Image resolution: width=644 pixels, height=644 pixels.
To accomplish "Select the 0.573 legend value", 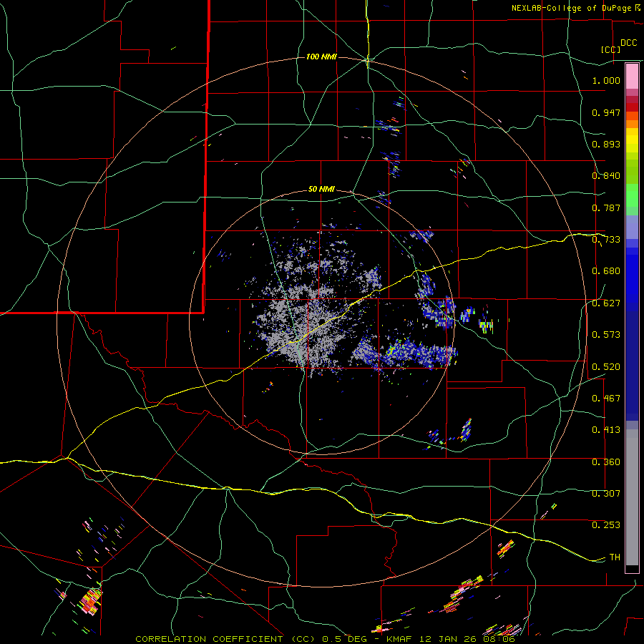I will tap(606, 335).
